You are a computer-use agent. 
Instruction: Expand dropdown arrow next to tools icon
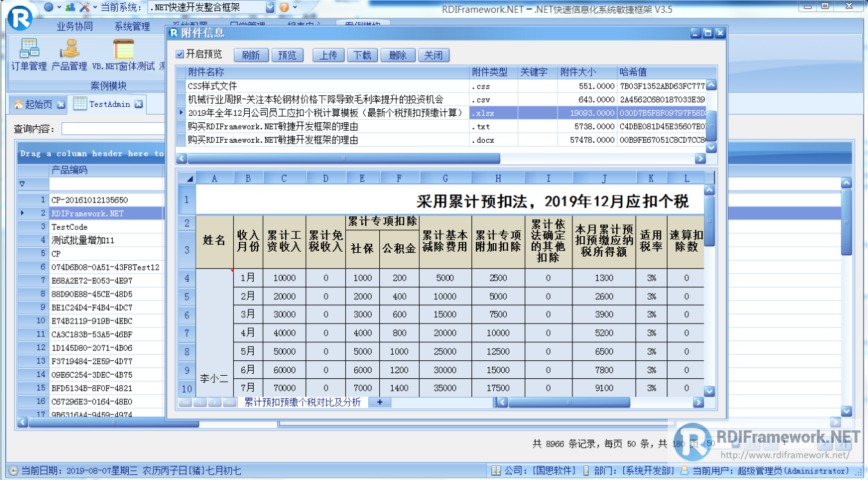point(95,7)
